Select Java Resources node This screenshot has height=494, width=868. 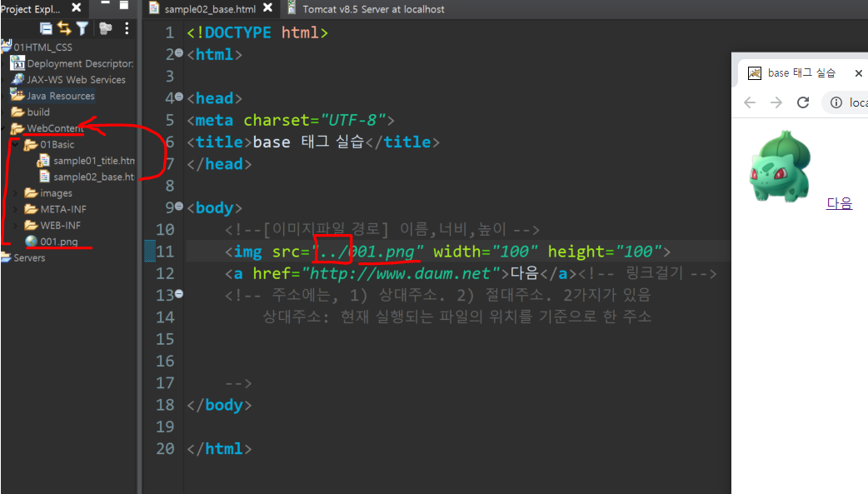pos(61,96)
